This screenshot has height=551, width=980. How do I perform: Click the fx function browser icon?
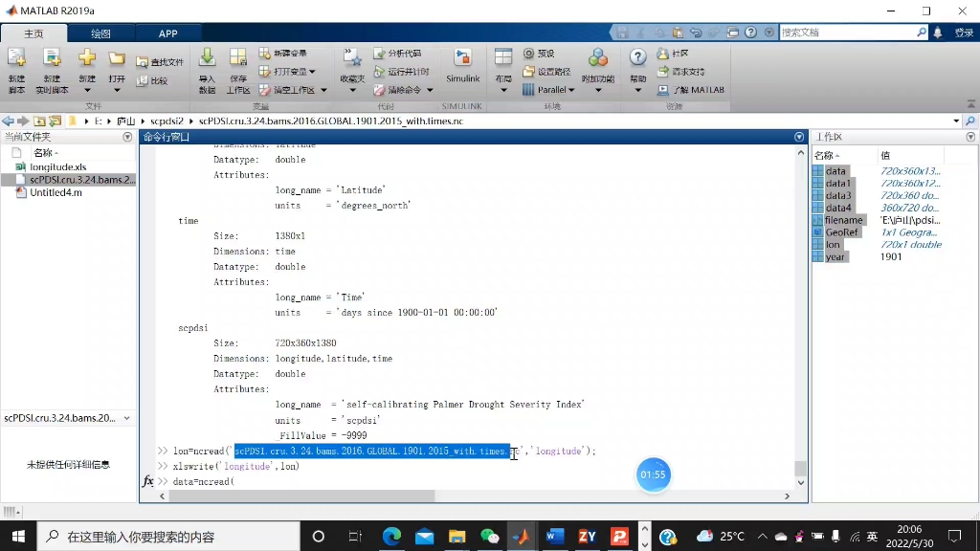tap(148, 481)
